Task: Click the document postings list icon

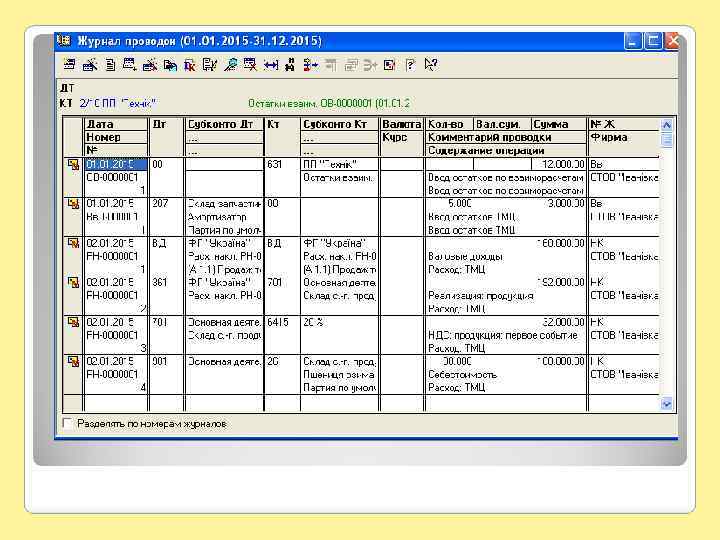Action: [x=209, y=65]
